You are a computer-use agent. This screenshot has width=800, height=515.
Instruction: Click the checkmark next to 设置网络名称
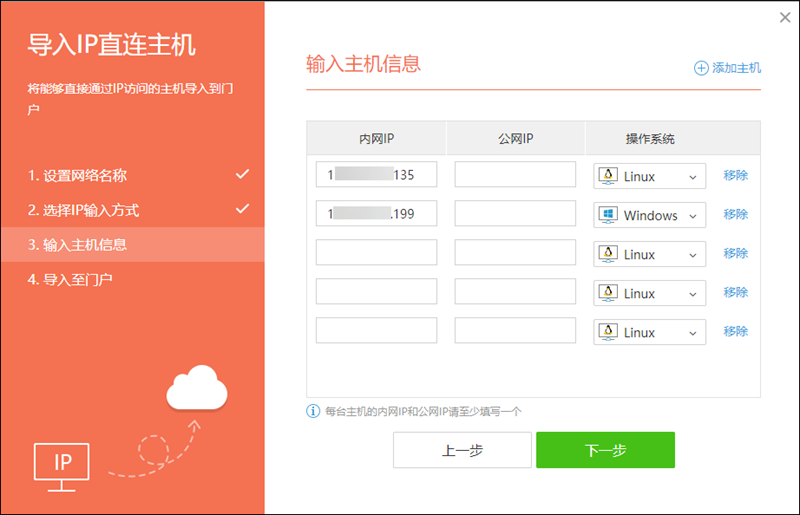[x=242, y=175]
